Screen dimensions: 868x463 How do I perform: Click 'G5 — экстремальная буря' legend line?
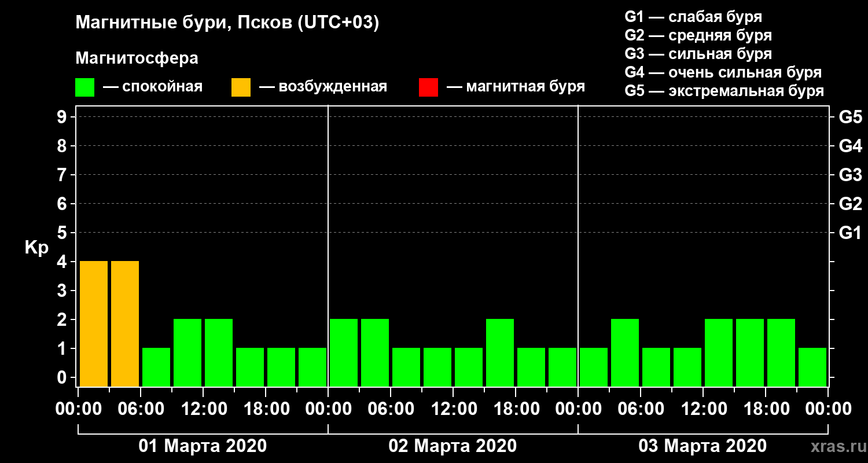click(724, 91)
